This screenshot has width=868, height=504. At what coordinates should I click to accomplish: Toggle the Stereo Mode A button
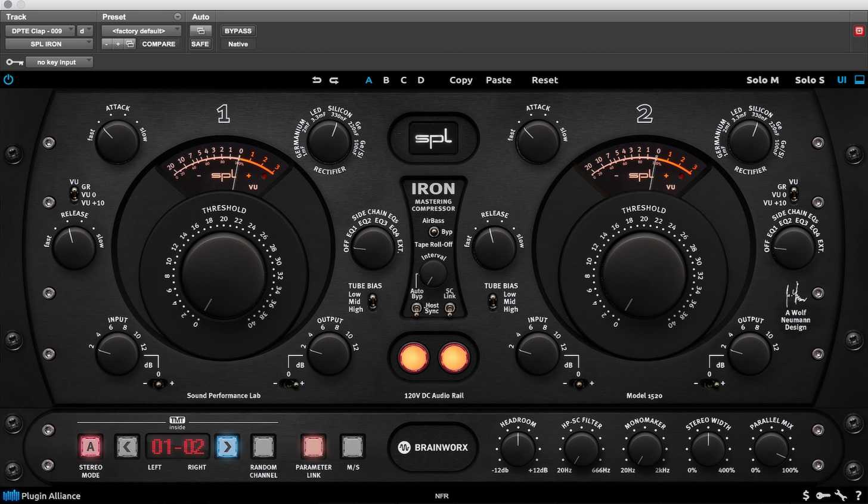[91, 446]
